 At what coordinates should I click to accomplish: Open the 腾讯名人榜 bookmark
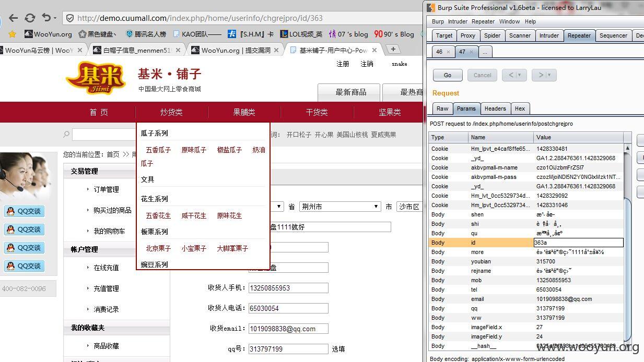pos(146,34)
